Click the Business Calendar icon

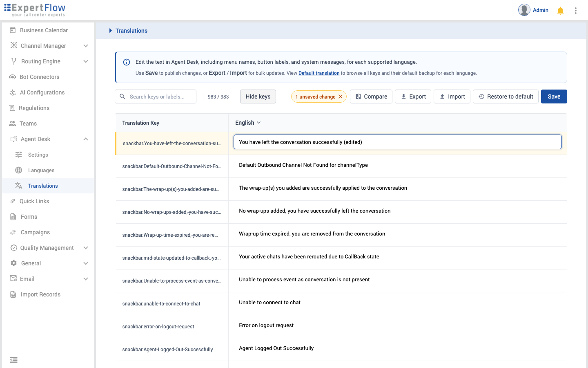13,30
